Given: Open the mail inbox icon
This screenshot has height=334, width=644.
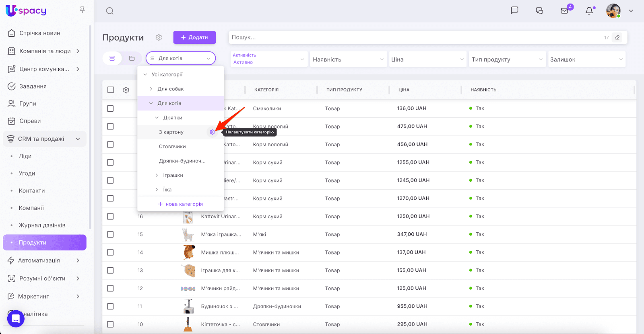Looking at the screenshot, I should 564,11.
